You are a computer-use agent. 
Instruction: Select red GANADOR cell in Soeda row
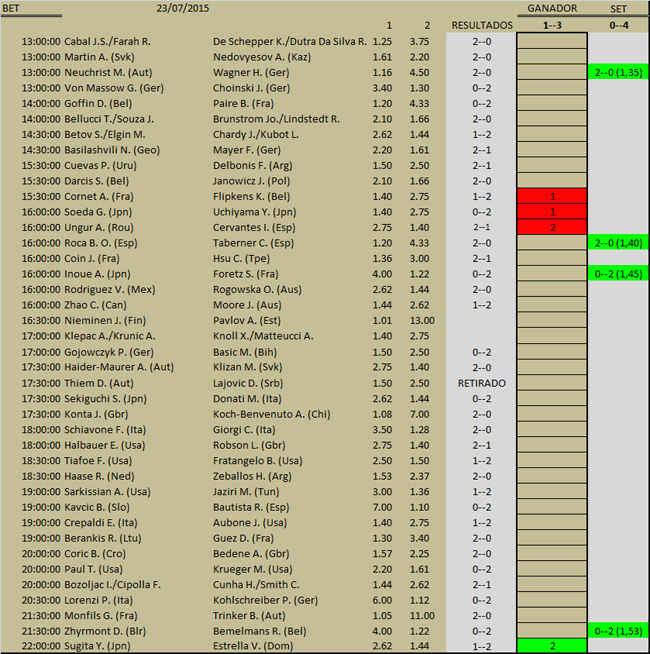(552, 212)
